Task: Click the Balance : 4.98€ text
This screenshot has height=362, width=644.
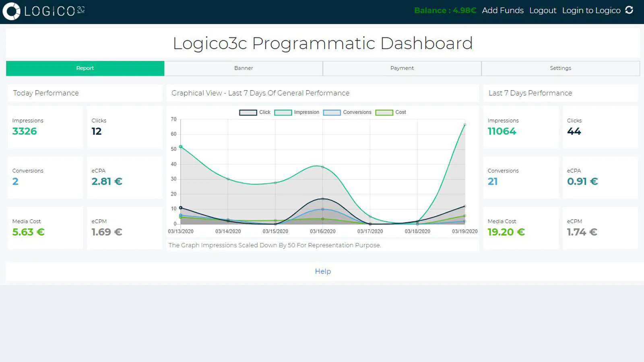Action: [x=445, y=10]
